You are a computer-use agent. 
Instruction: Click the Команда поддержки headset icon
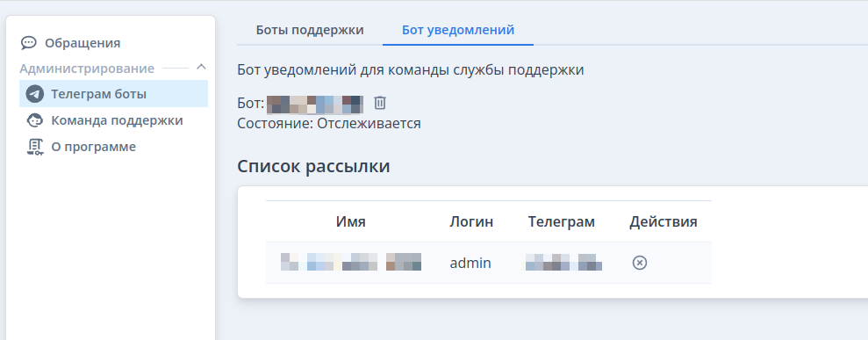35,120
